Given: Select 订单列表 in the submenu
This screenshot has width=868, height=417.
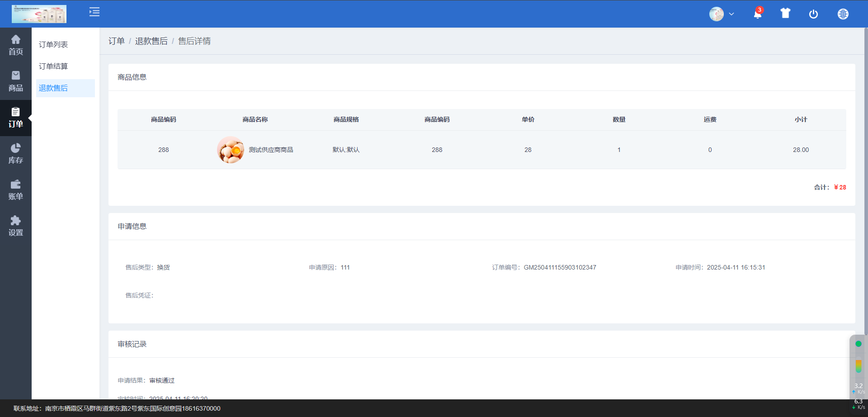Looking at the screenshot, I should 53,44.
